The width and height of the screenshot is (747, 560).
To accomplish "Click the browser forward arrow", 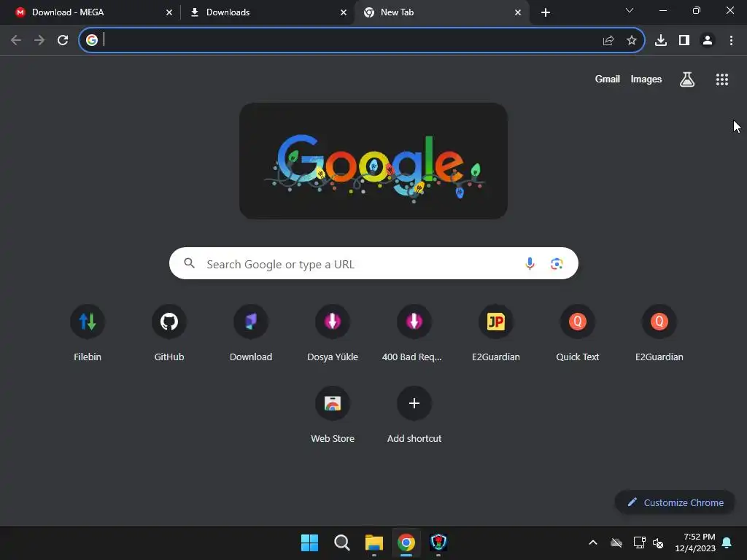I will tap(39, 40).
